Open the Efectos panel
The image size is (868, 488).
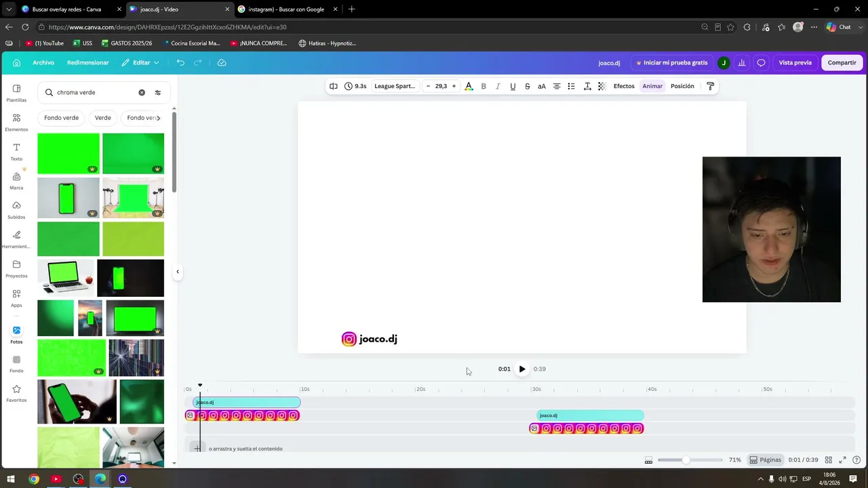(x=624, y=86)
